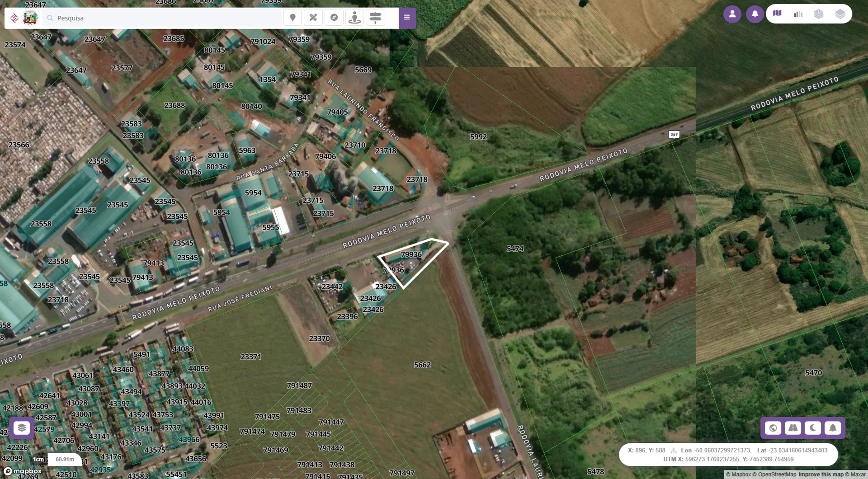
Task: Activate the street view person icon
Action: [355, 18]
